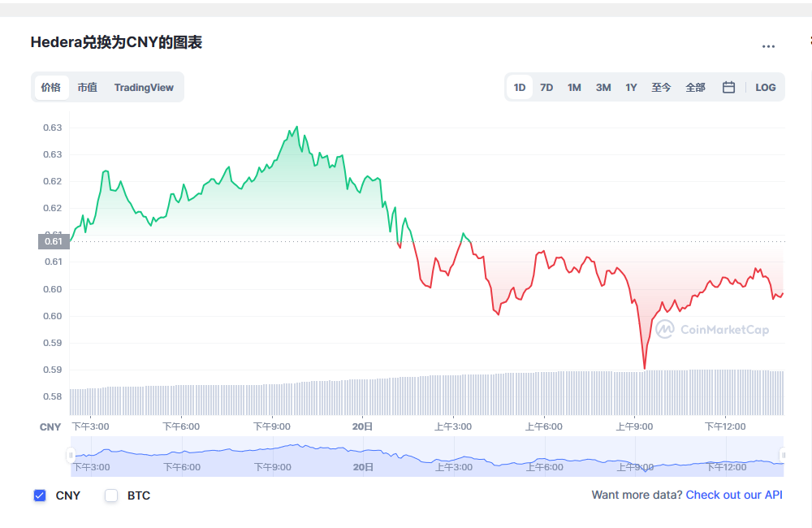The width and height of the screenshot is (812, 528).
Task: Grab the left handle of range navigator
Action: click(x=71, y=455)
